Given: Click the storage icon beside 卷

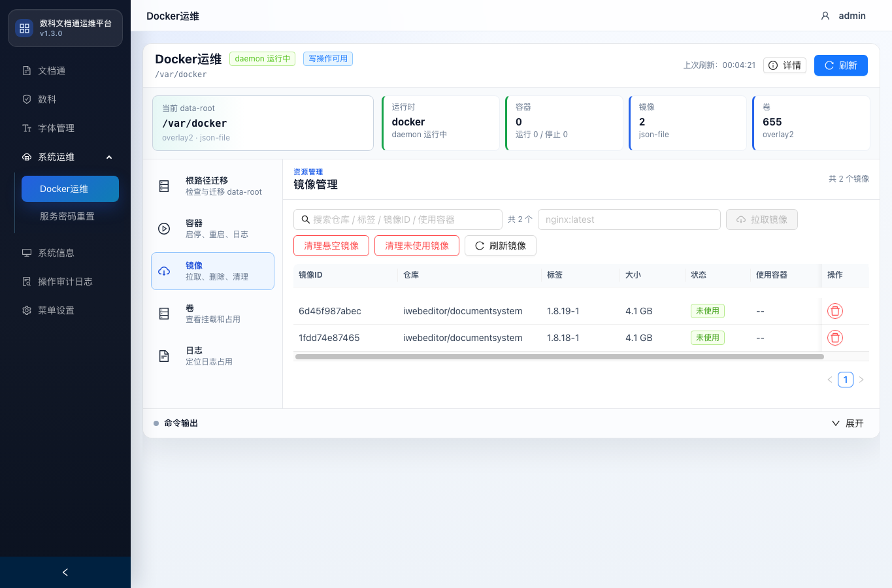Looking at the screenshot, I should 164,314.
